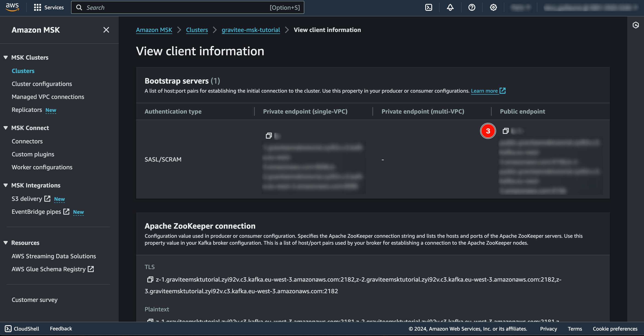Open the Customer survey link
The image size is (644, 336).
pyautogui.click(x=34, y=300)
